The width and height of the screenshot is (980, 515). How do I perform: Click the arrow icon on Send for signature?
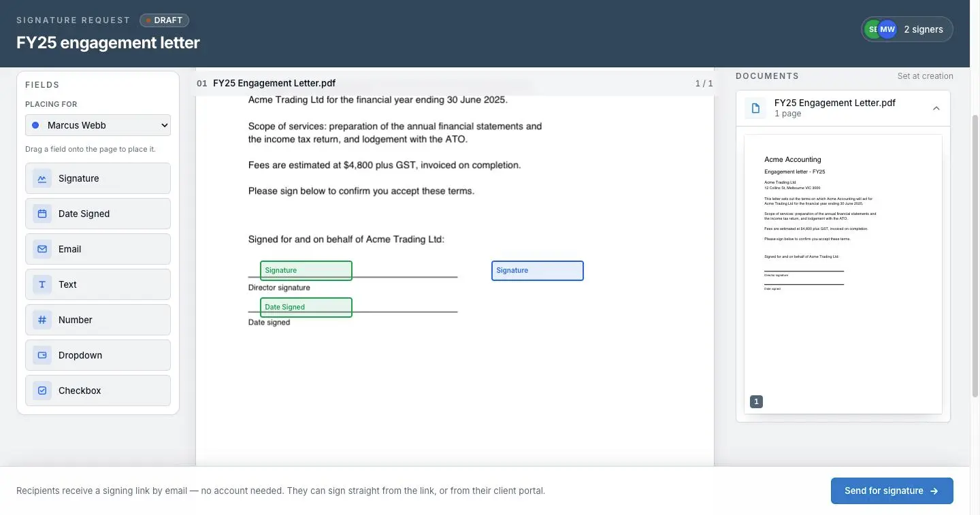point(934,491)
